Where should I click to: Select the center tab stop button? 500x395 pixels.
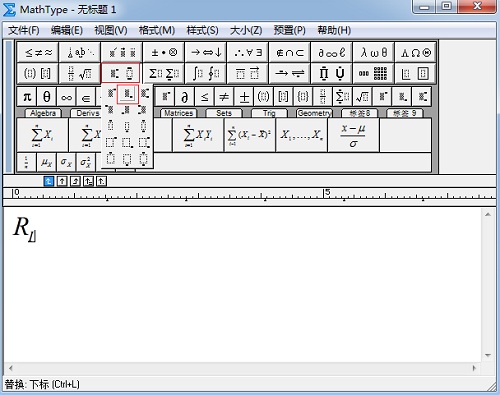62,181
